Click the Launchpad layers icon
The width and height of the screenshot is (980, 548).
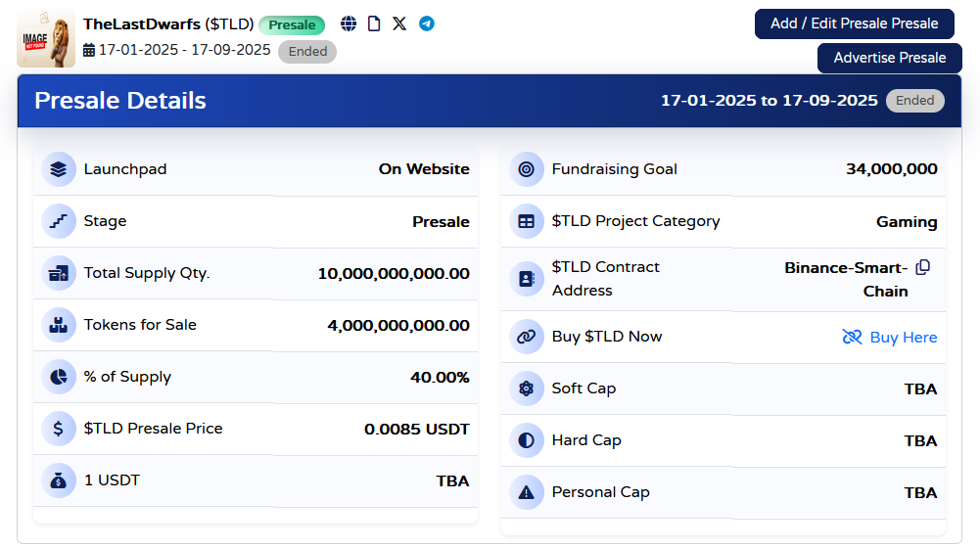59,169
